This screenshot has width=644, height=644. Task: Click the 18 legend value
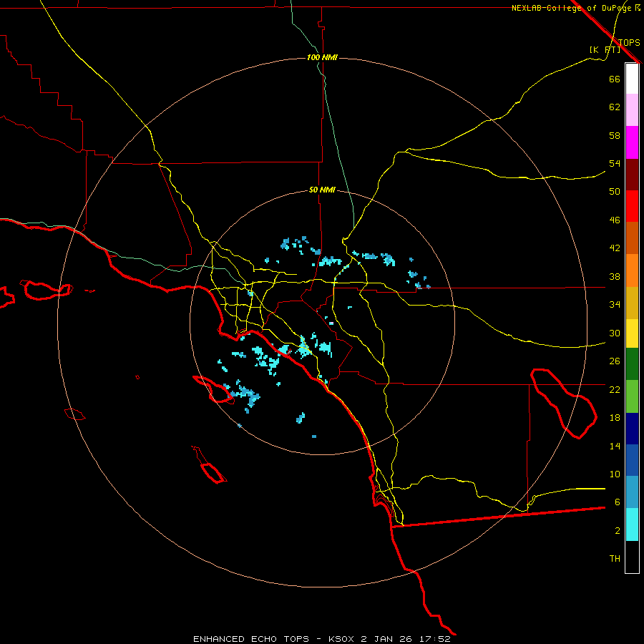pyautogui.click(x=615, y=418)
